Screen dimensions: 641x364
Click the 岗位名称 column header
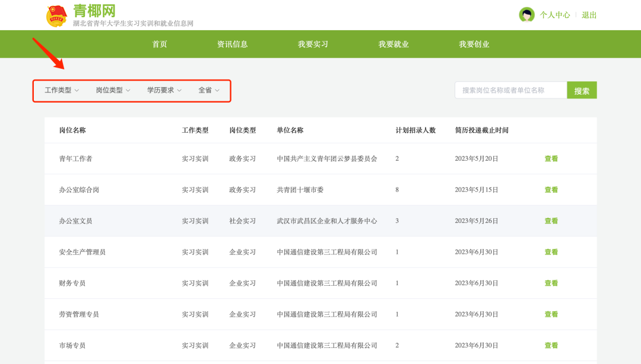click(x=72, y=130)
